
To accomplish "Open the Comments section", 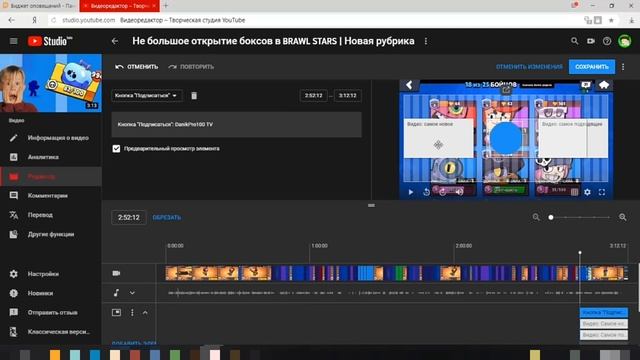I will pyautogui.click(x=51, y=196).
